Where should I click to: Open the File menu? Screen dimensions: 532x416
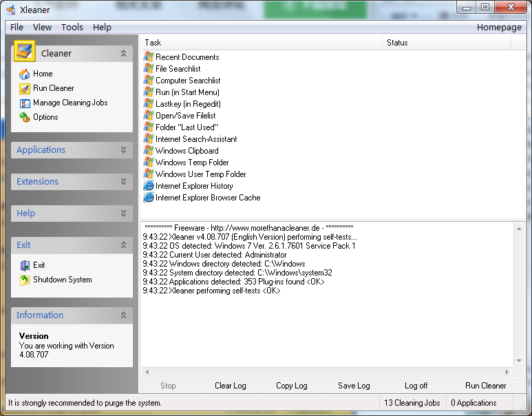click(x=17, y=27)
